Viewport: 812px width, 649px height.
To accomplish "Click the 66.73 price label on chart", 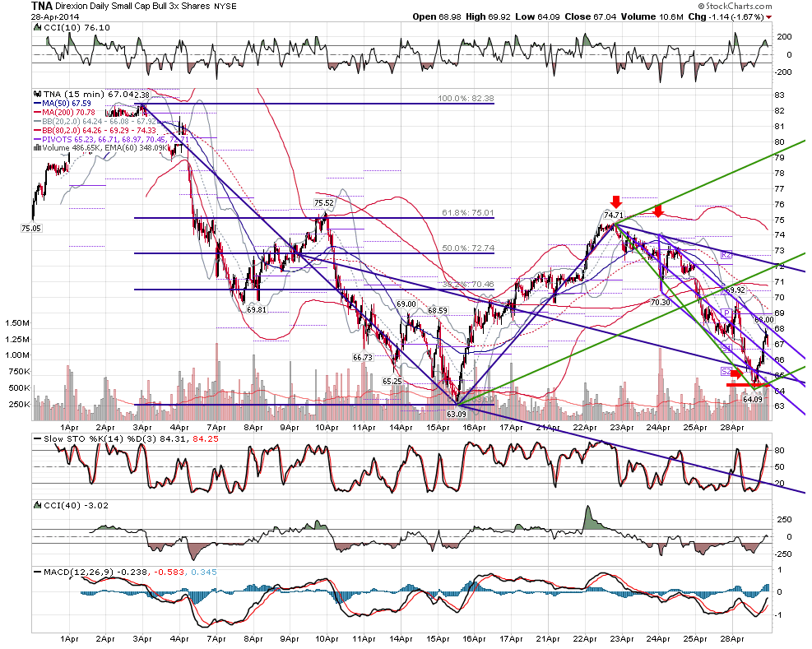I will tap(363, 357).
